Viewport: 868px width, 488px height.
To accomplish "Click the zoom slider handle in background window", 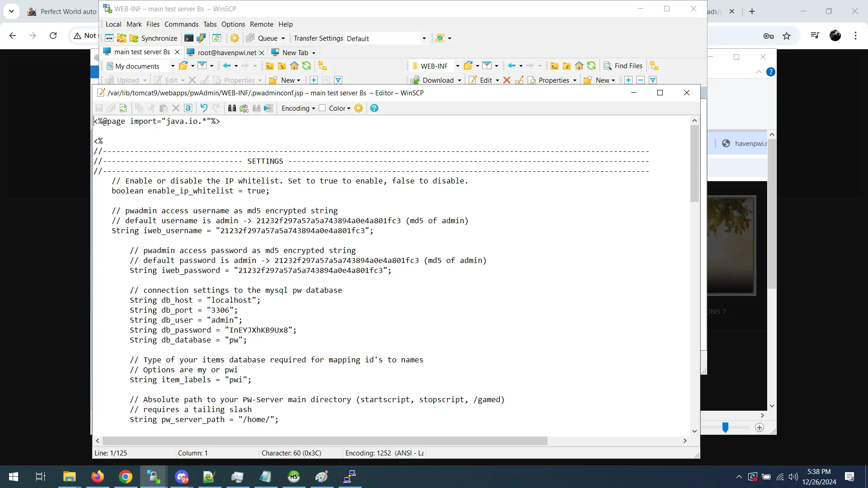I will 725,427.
